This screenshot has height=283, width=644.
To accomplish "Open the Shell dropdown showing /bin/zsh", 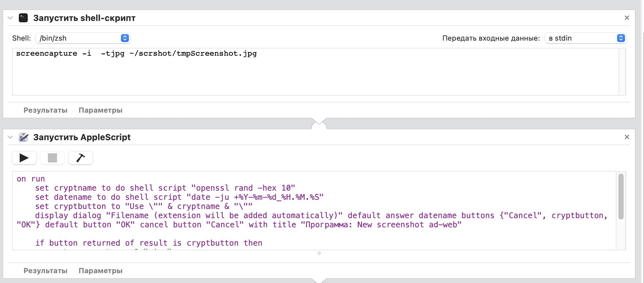I will coord(83,38).
